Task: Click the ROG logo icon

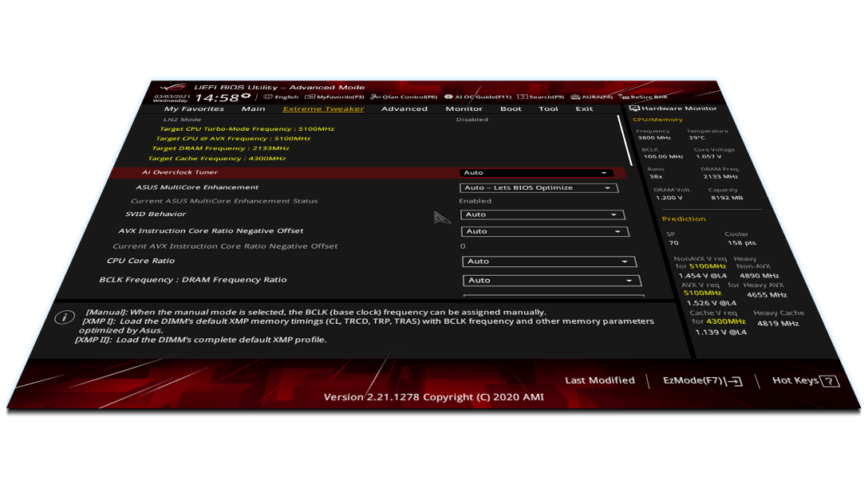Action: tap(173, 88)
